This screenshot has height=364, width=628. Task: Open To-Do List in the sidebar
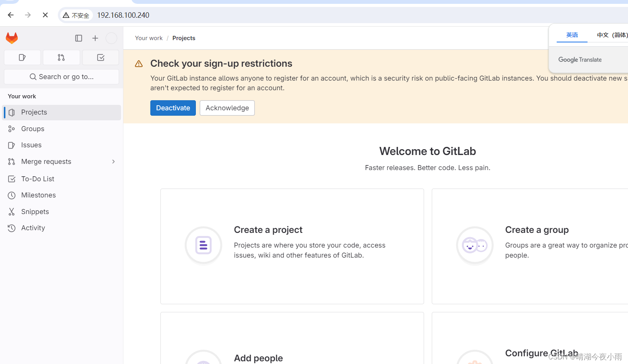point(62,179)
